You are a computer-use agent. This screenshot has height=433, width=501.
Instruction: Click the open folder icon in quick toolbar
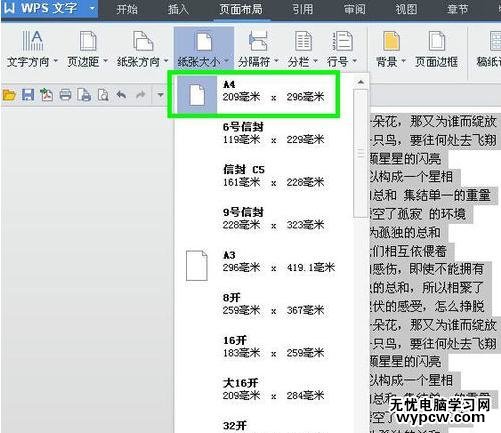[9, 95]
